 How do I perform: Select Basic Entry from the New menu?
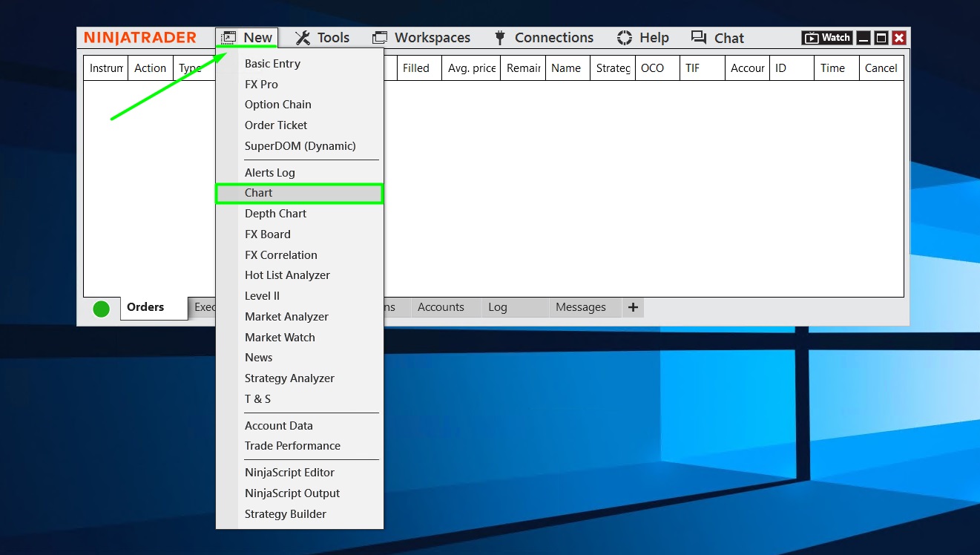tap(272, 63)
